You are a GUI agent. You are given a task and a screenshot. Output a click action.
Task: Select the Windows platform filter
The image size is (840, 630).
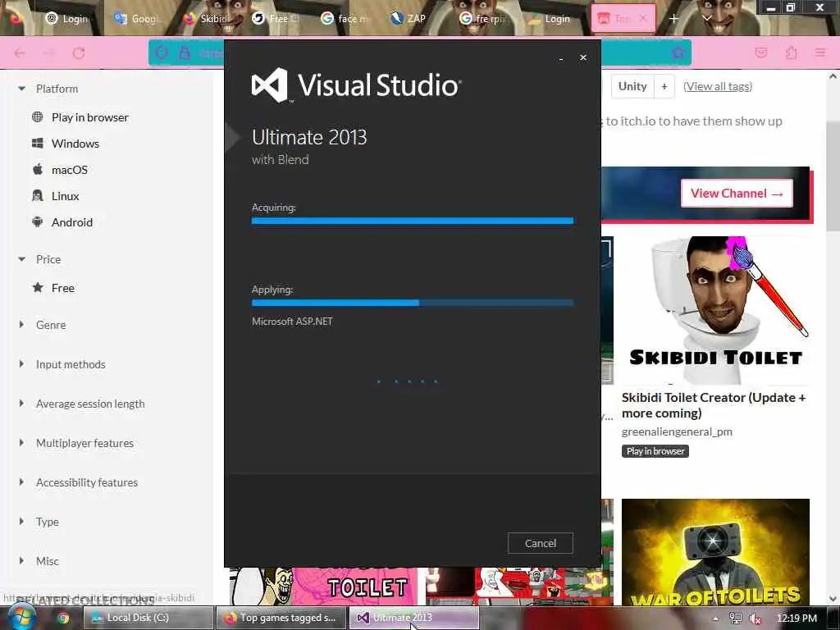(75, 144)
